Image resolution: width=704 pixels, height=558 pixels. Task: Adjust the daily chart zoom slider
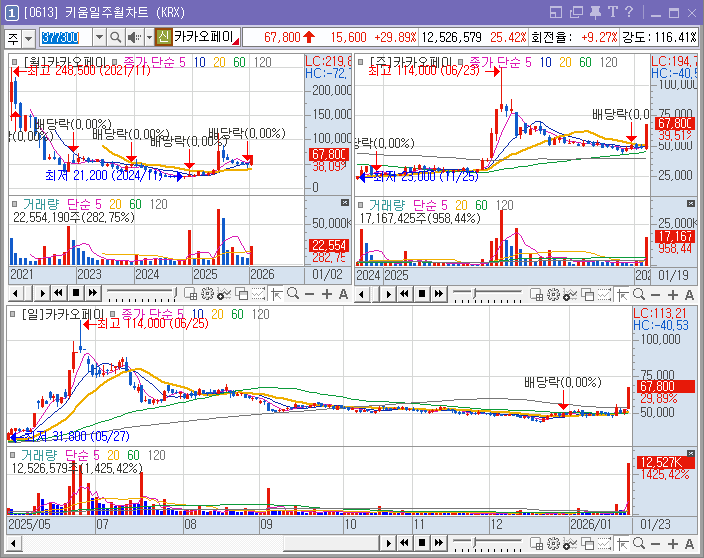click(x=487, y=544)
